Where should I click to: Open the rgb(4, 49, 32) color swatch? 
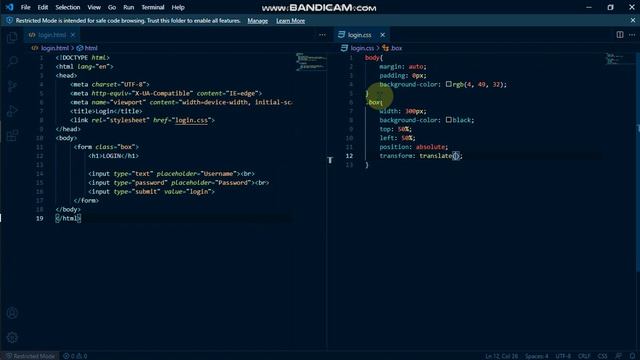(449, 84)
